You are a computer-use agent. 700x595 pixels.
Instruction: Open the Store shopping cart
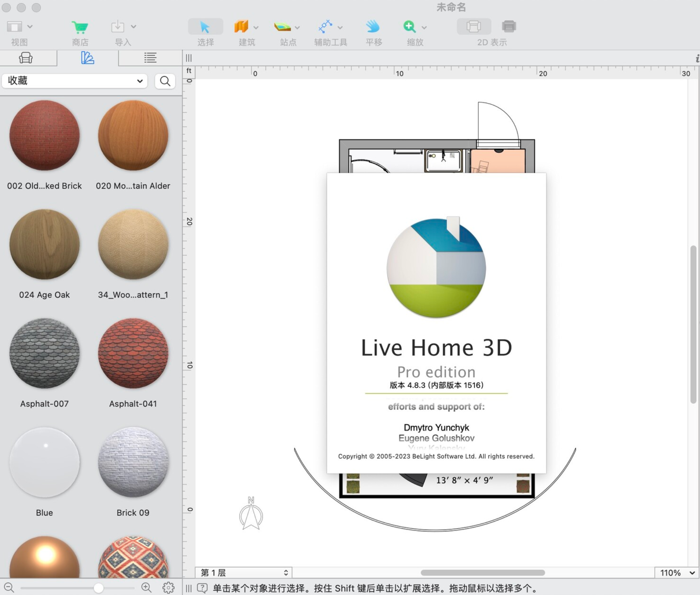80,27
